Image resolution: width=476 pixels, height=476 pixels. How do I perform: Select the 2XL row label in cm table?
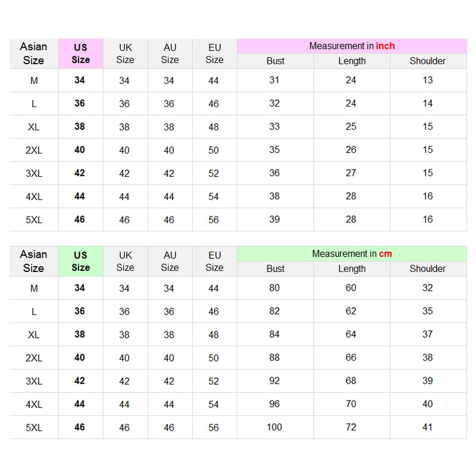click(34, 358)
